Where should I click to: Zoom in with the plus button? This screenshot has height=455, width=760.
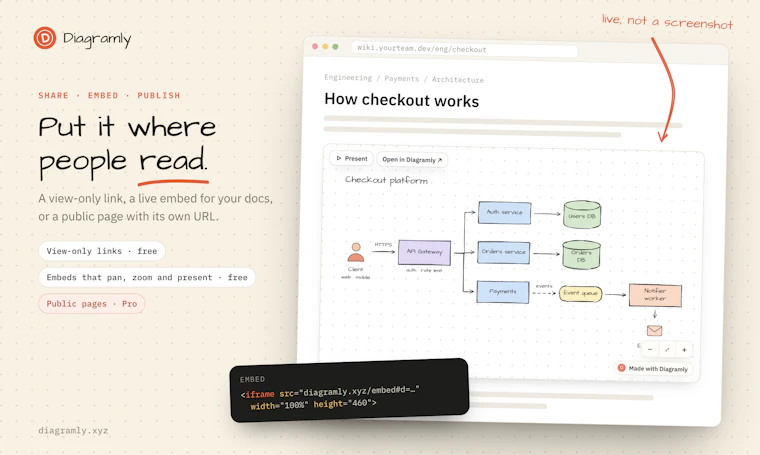coord(684,350)
